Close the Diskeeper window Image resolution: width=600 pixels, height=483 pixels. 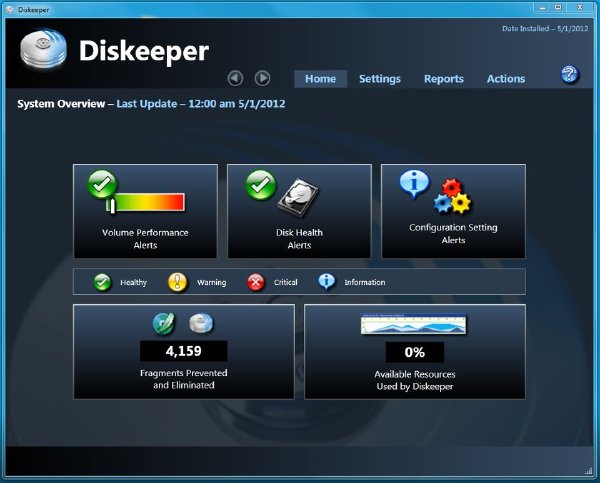click(580, 8)
